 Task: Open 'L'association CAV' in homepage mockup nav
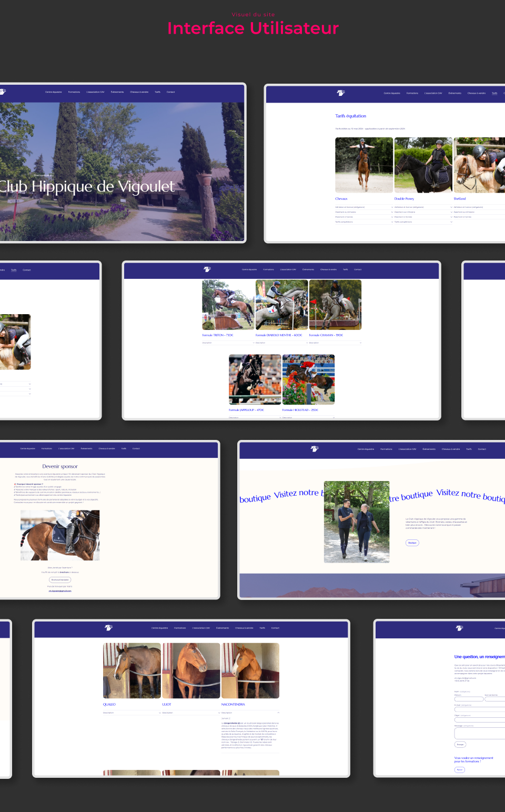pyautogui.click(x=95, y=92)
